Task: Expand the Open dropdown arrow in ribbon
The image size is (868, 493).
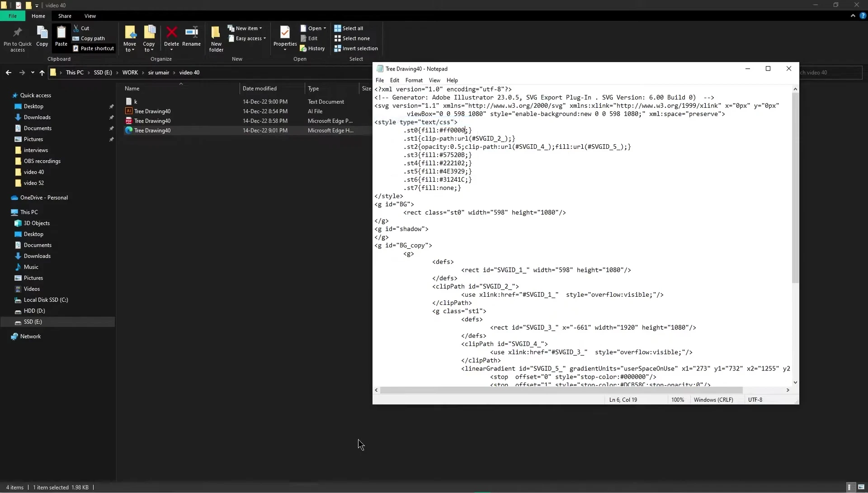Action: point(325,28)
